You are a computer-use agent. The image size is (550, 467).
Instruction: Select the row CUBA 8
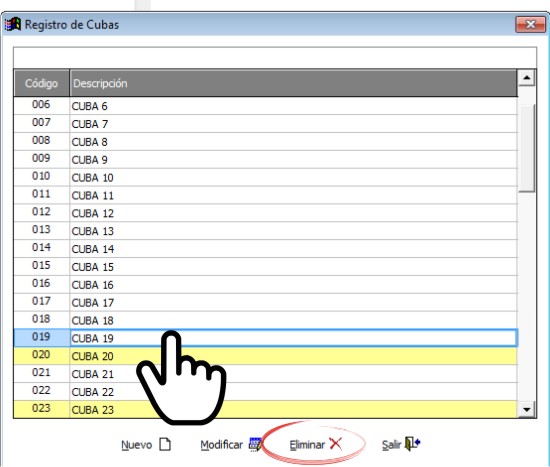266,142
